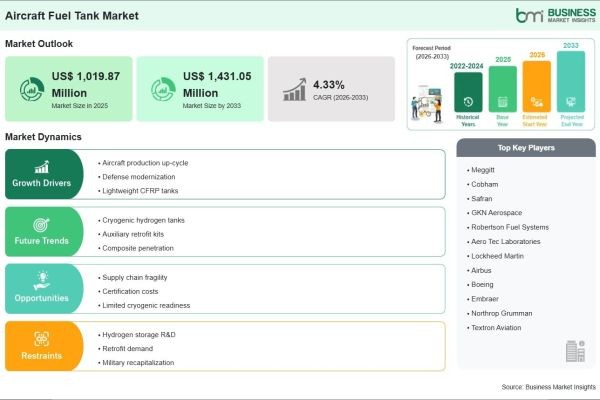This screenshot has width=600, height=400.
Task: Click the Market Outlook heading
Action: (39, 44)
